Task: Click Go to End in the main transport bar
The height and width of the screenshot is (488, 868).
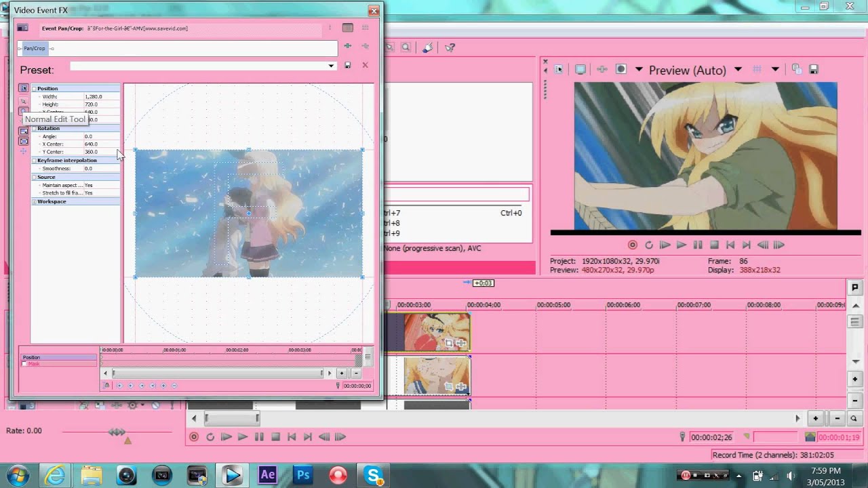Action: pos(308,437)
